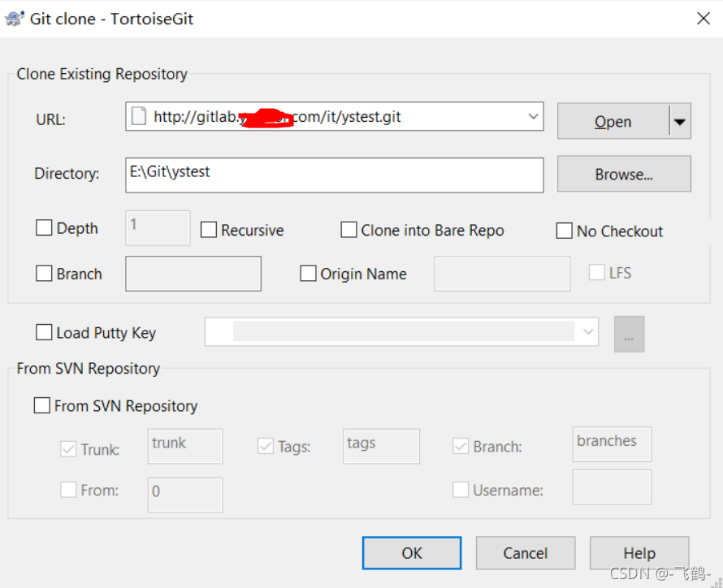This screenshot has height=588, width=723.
Task: Check the From SVN Repository checkbox
Action: [x=42, y=405]
